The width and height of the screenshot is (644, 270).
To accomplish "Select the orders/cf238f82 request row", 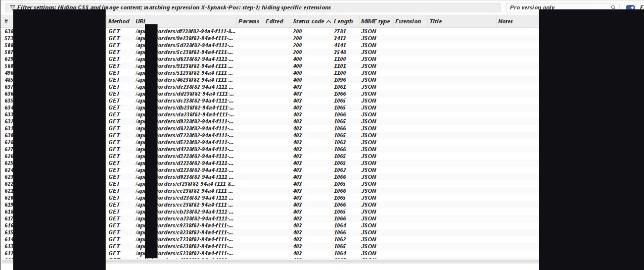I will [x=270, y=184].
